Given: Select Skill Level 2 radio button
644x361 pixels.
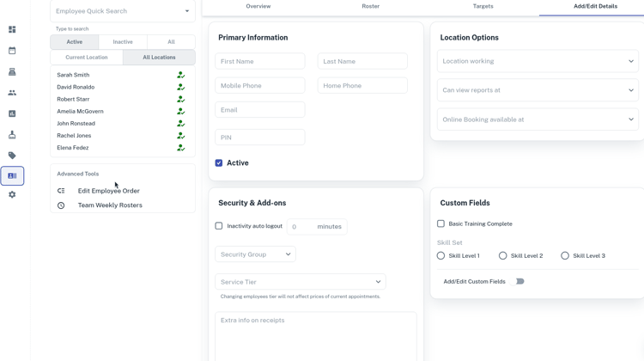Looking at the screenshot, I should point(503,255).
